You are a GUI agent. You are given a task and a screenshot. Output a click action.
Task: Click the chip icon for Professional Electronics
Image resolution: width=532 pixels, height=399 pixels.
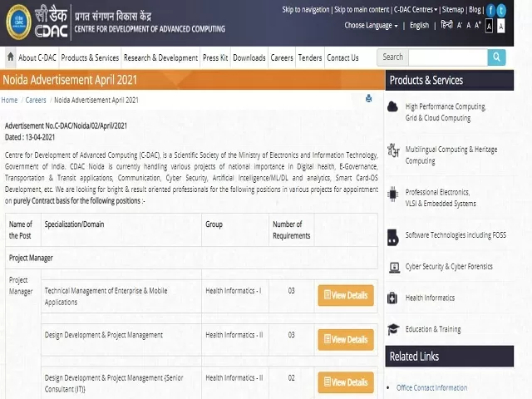click(x=392, y=194)
